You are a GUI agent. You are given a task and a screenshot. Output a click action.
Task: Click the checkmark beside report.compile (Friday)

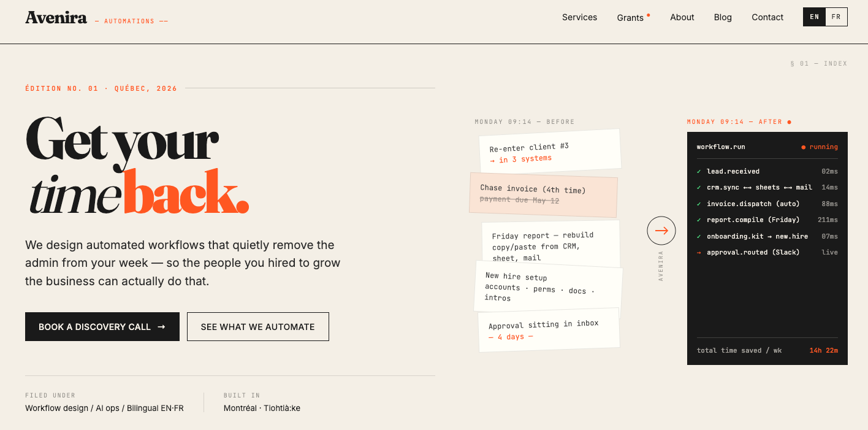(x=699, y=220)
